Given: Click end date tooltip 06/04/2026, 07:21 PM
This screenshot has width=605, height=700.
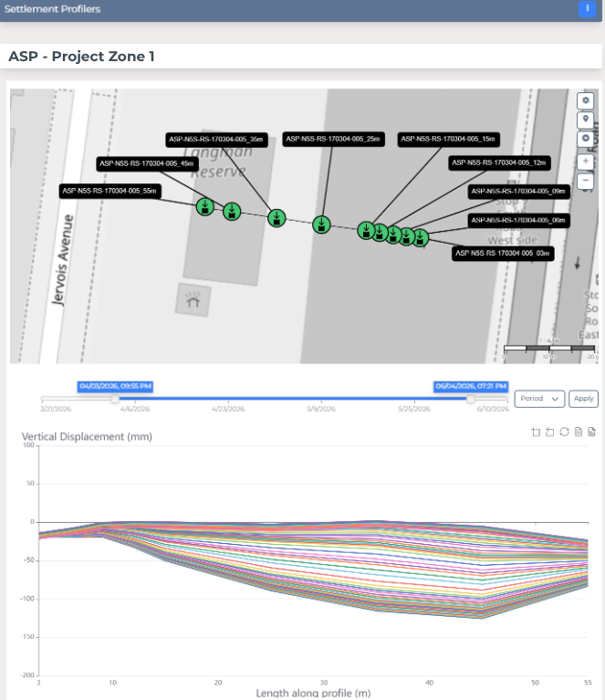Looking at the screenshot, I should [471, 387].
